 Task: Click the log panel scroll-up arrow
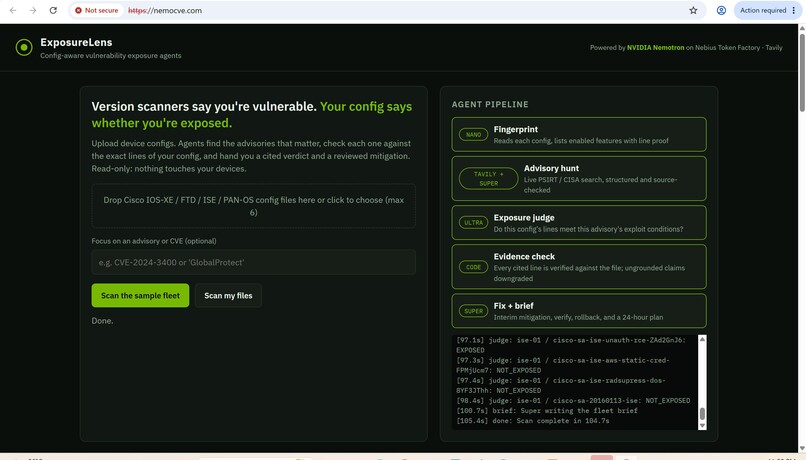tap(702, 339)
